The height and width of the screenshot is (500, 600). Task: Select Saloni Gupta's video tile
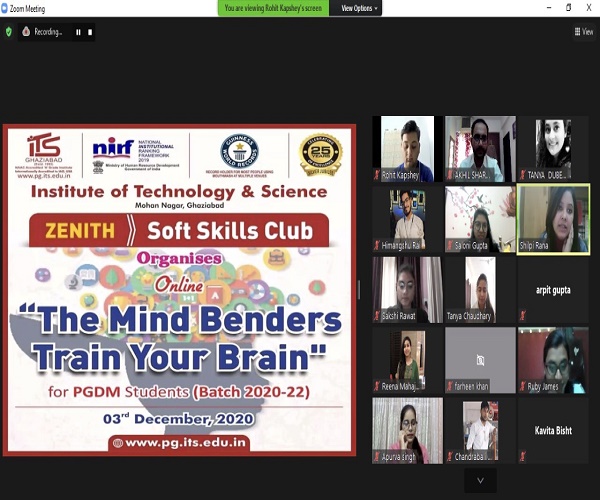point(480,219)
